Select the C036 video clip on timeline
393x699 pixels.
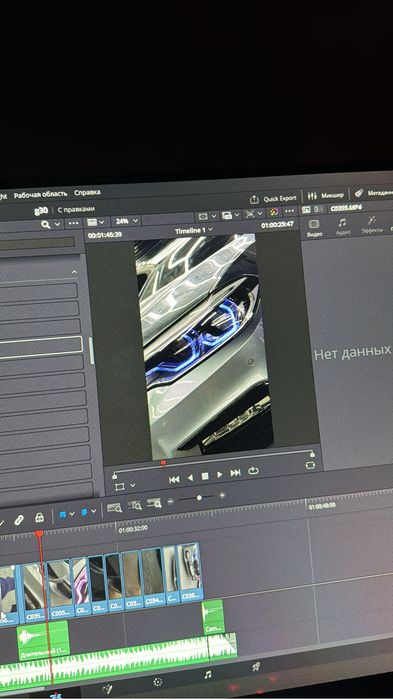coord(190,572)
